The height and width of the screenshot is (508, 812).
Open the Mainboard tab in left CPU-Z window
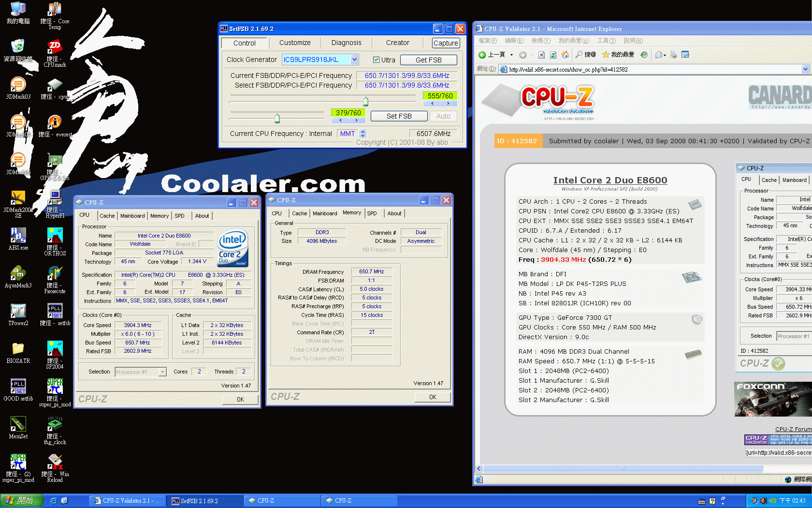[132, 216]
